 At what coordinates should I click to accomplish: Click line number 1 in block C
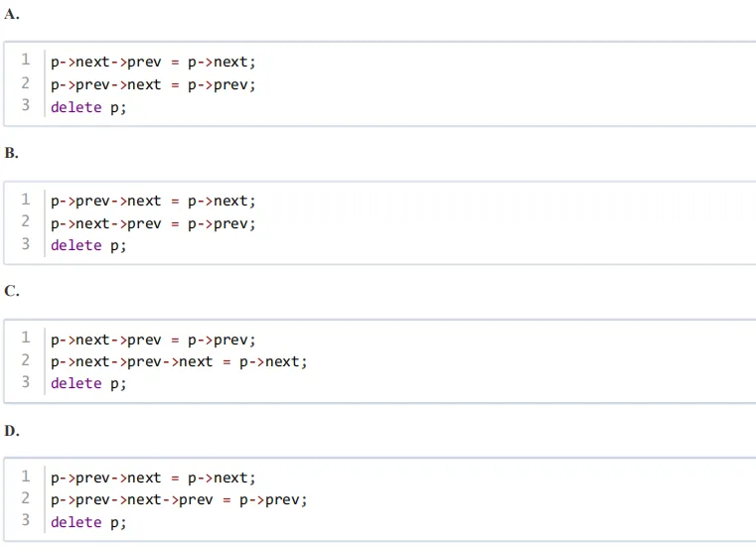[x=26, y=339]
